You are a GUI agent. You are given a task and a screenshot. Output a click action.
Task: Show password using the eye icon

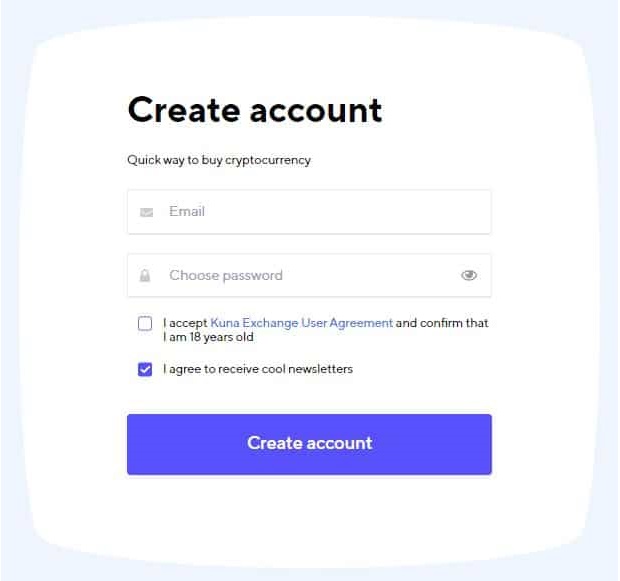[469, 276]
